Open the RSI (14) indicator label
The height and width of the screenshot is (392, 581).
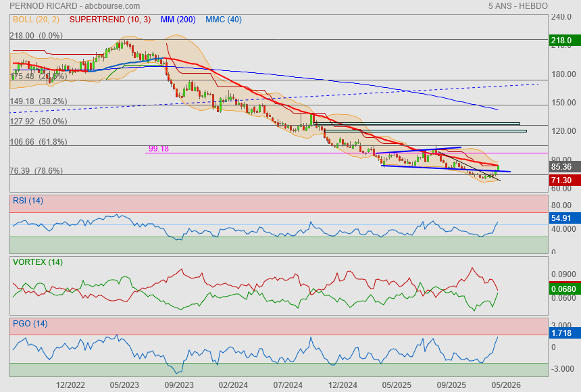[28, 200]
